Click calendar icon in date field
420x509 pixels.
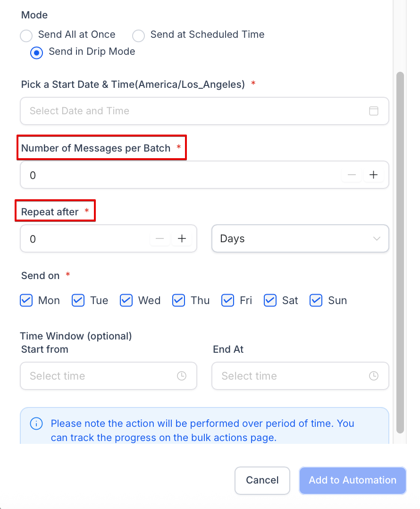pos(373,111)
